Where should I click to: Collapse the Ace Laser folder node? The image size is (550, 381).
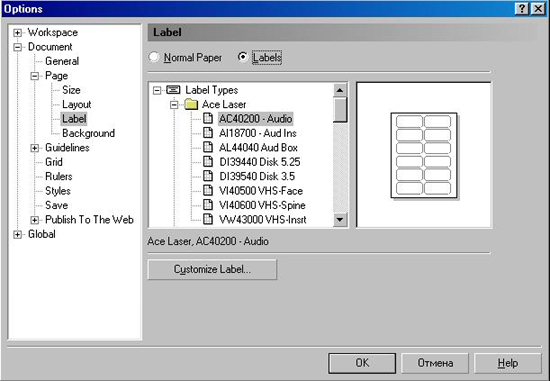[174, 105]
